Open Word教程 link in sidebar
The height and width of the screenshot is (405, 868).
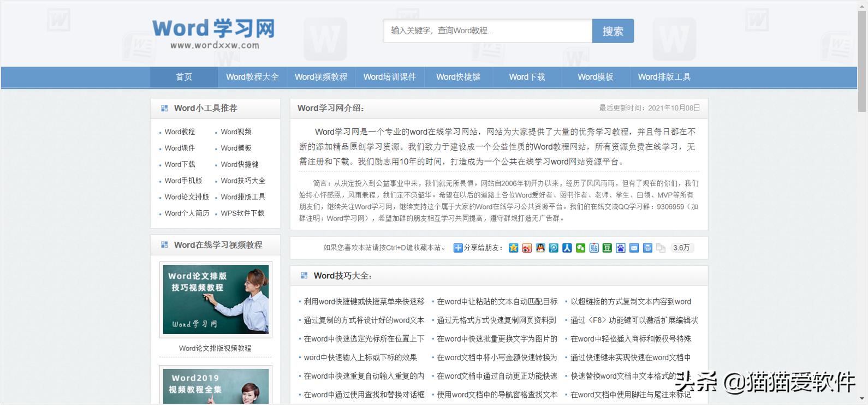click(x=180, y=132)
